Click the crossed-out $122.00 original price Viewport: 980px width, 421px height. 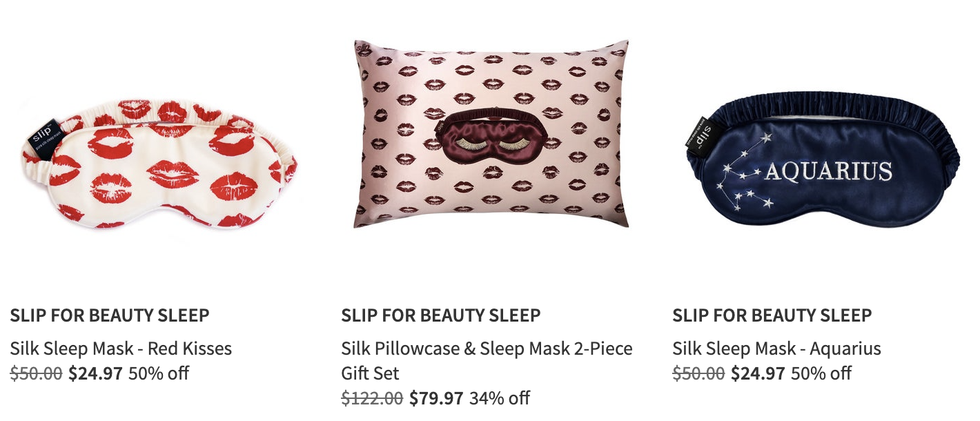372,398
